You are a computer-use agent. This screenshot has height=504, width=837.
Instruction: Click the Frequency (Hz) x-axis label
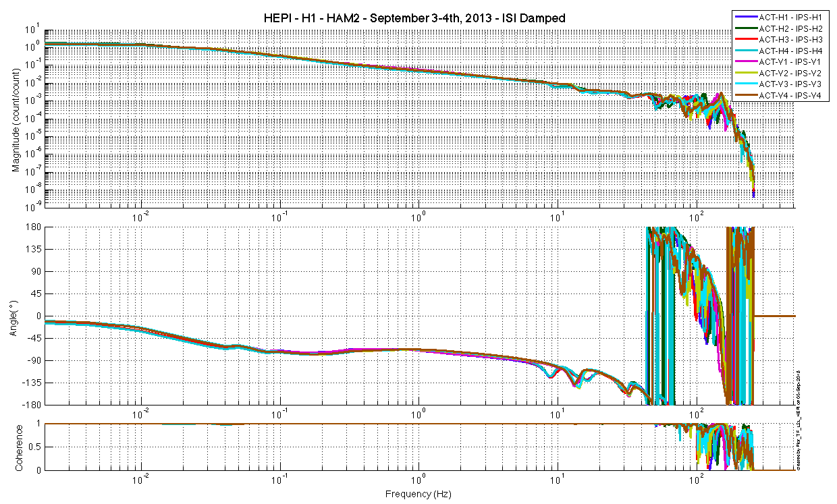418,494
